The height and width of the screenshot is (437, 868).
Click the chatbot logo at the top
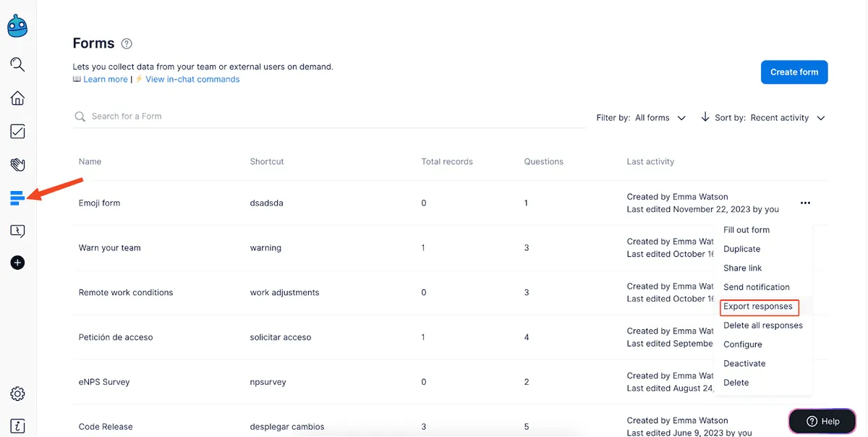17,25
